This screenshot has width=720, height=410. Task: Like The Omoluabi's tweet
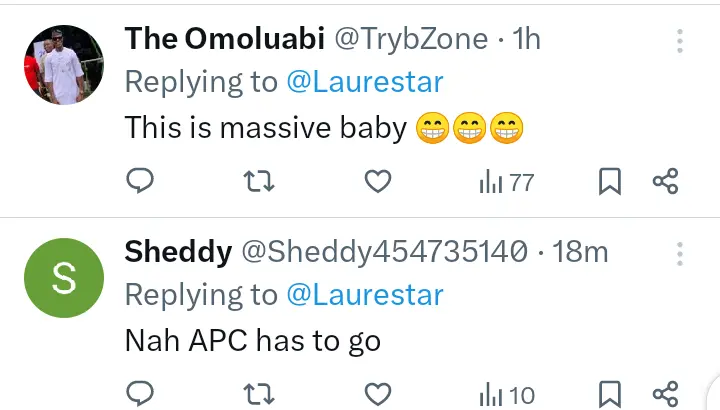point(376,181)
